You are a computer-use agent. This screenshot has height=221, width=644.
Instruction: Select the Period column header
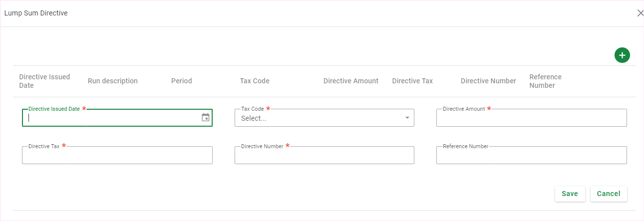(182, 81)
